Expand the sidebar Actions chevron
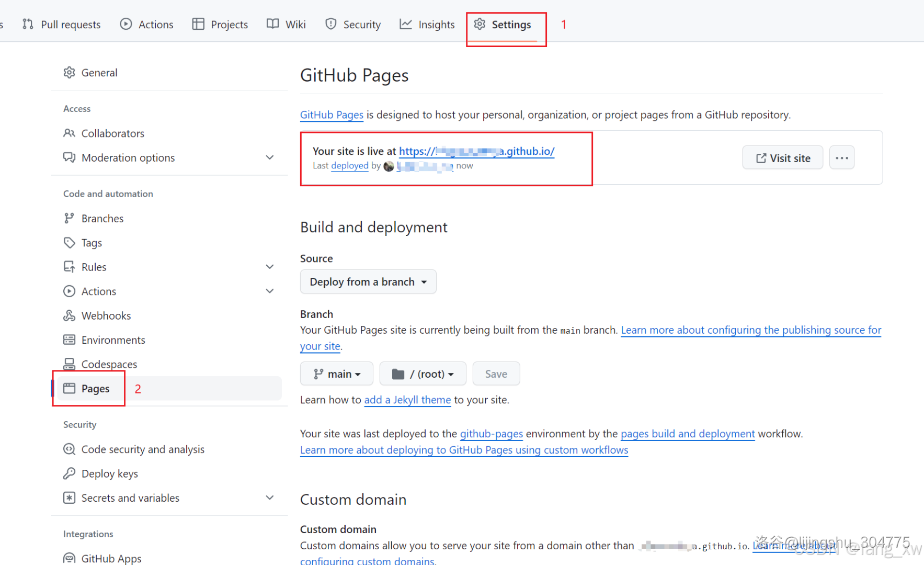The width and height of the screenshot is (924, 565). [270, 291]
